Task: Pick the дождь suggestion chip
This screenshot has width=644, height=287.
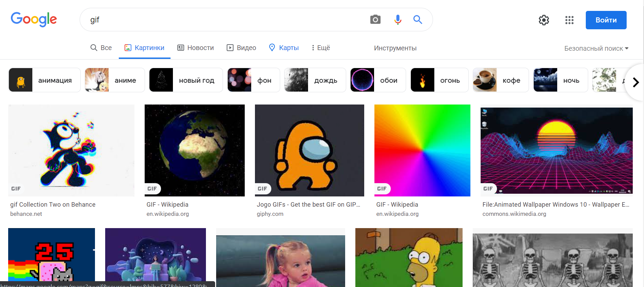Action: 315,80
